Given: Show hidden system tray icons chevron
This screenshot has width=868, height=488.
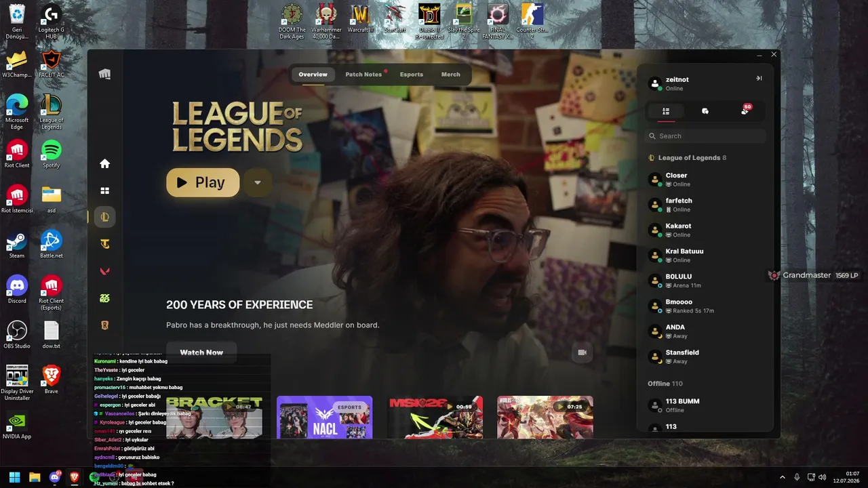Looking at the screenshot, I should tap(782, 477).
